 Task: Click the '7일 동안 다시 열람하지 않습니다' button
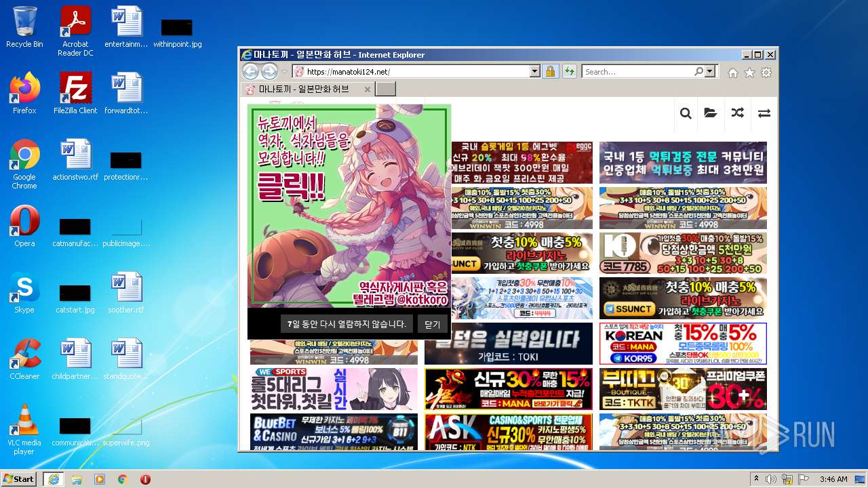[346, 324]
